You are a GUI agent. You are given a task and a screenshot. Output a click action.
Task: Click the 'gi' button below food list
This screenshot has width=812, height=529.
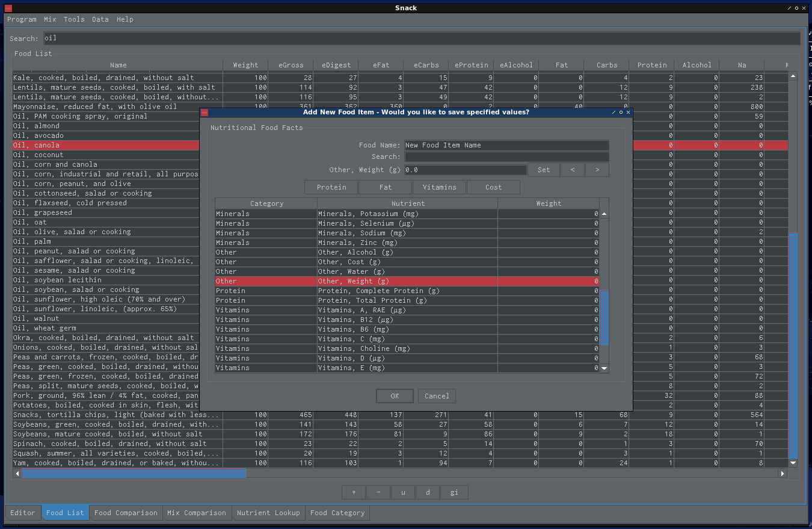[x=454, y=492]
